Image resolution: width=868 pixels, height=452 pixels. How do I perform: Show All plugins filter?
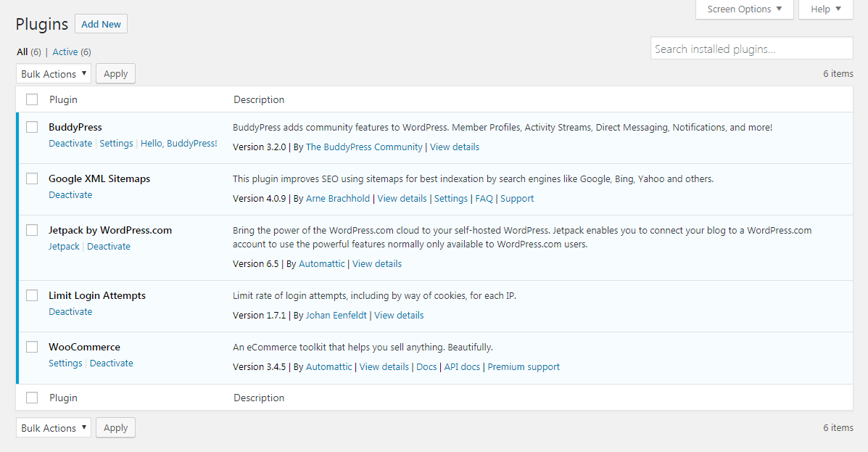pyautogui.click(x=22, y=52)
